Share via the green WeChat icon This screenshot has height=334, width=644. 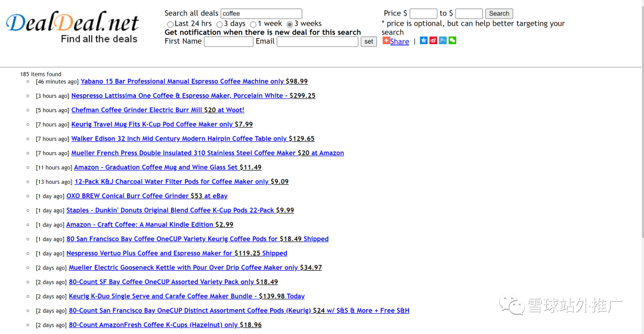(452, 41)
